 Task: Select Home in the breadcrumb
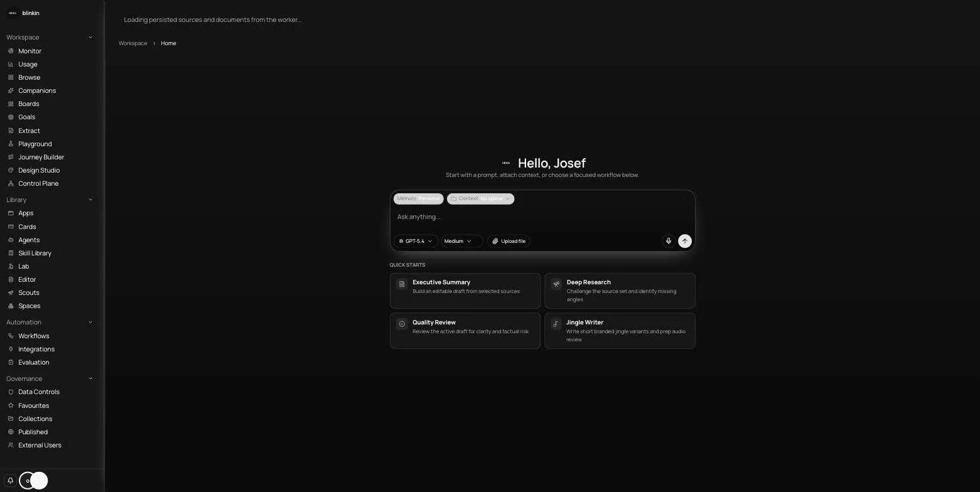(168, 43)
